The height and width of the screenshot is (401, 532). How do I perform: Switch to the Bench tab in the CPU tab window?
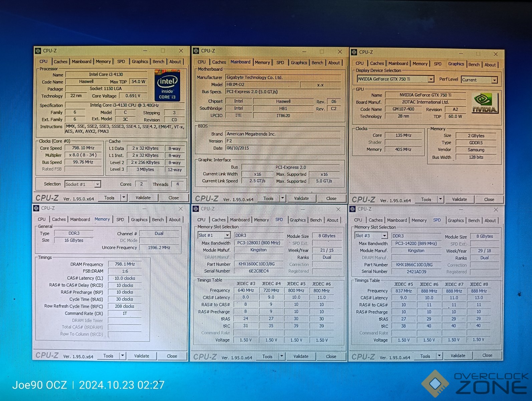coord(159,61)
